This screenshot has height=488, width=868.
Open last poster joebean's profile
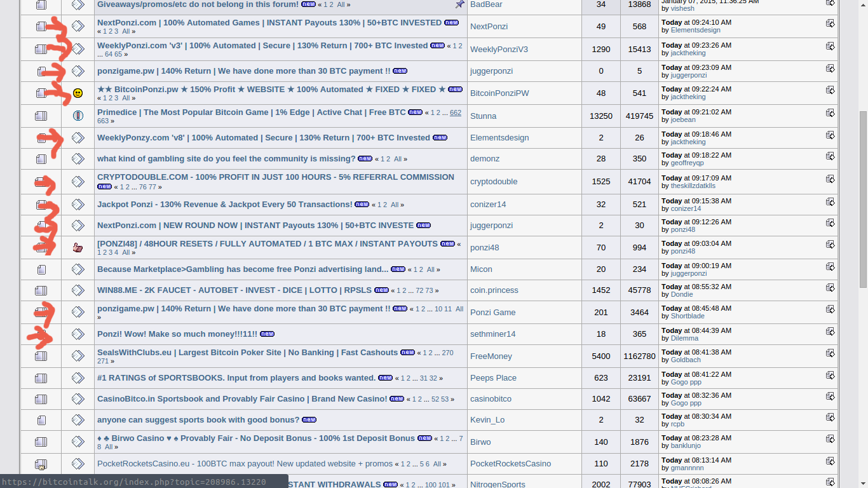coord(683,119)
